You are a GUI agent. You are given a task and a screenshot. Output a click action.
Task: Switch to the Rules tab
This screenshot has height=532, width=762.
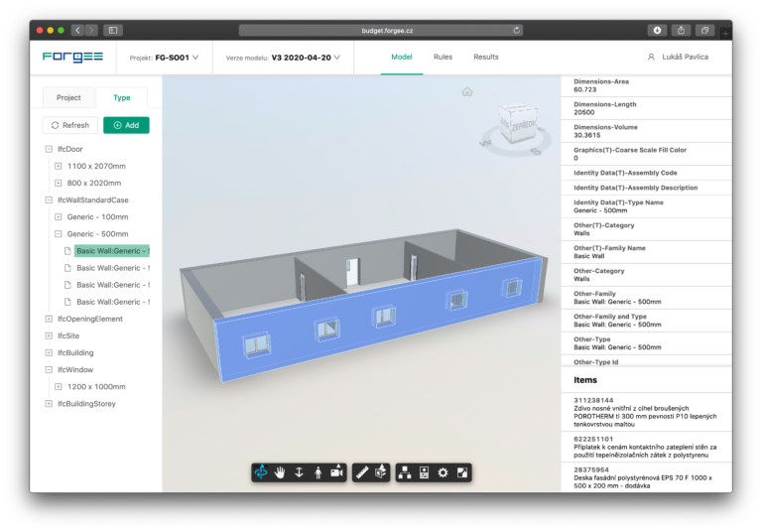(x=443, y=57)
